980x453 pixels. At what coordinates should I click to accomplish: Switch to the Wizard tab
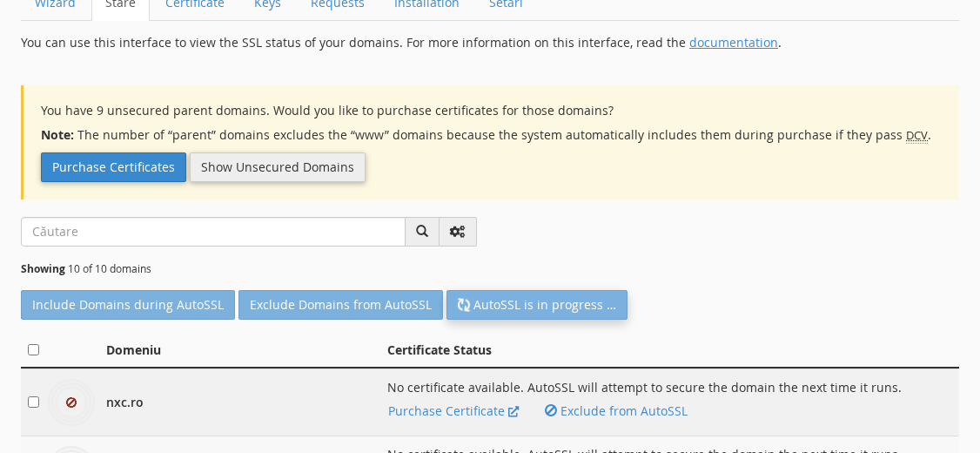(55, 3)
